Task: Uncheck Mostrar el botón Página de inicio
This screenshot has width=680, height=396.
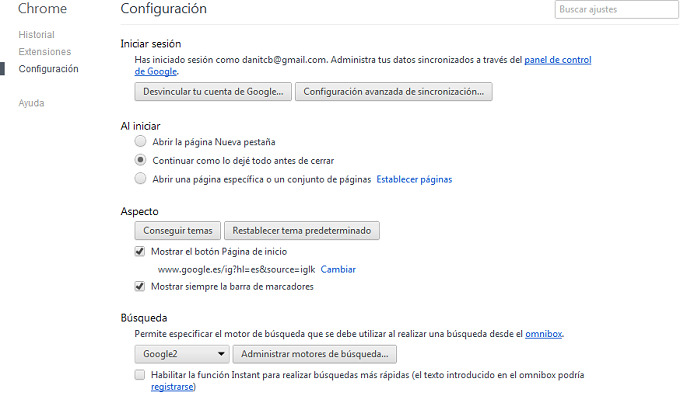Action: [140, 252]
